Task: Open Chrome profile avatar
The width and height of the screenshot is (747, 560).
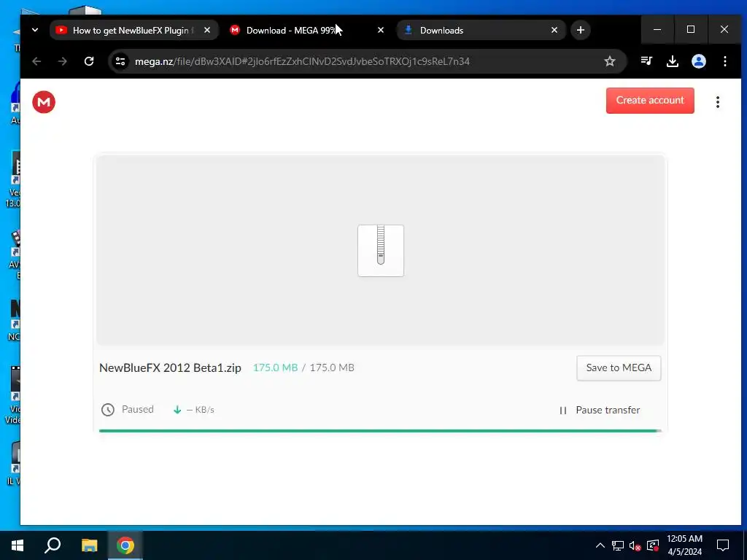Action: (x=698, y=61)
